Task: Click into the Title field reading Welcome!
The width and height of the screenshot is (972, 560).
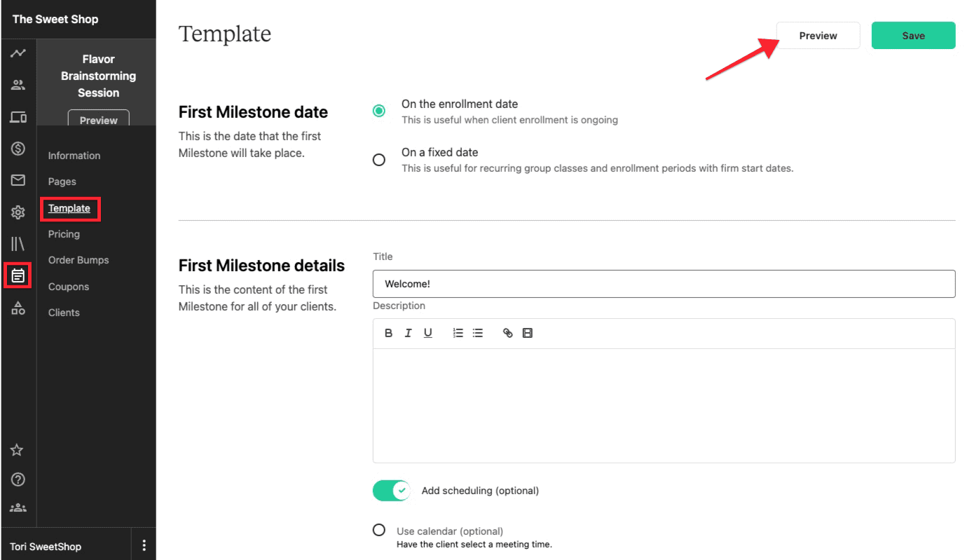Action: 664,284
